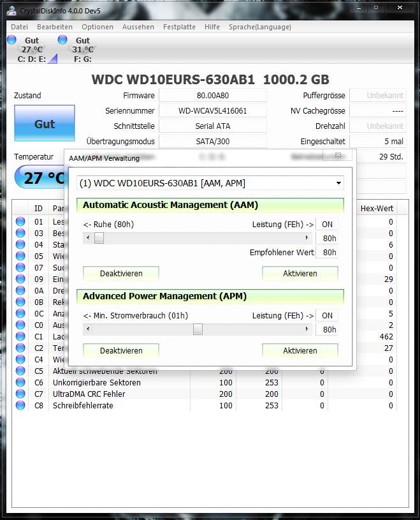Click status orb for attribute 07
Viewport: 420px width, 520px height.
pos(20,267)
